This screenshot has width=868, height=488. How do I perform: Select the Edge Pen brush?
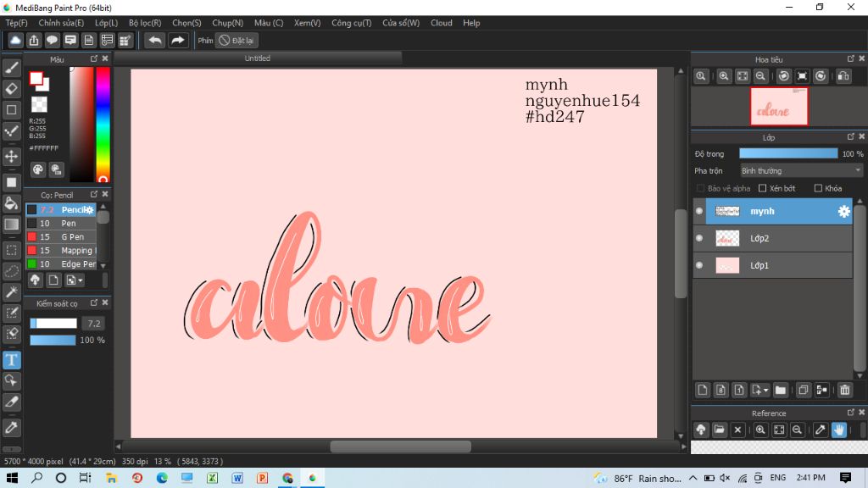pos(61,264)
